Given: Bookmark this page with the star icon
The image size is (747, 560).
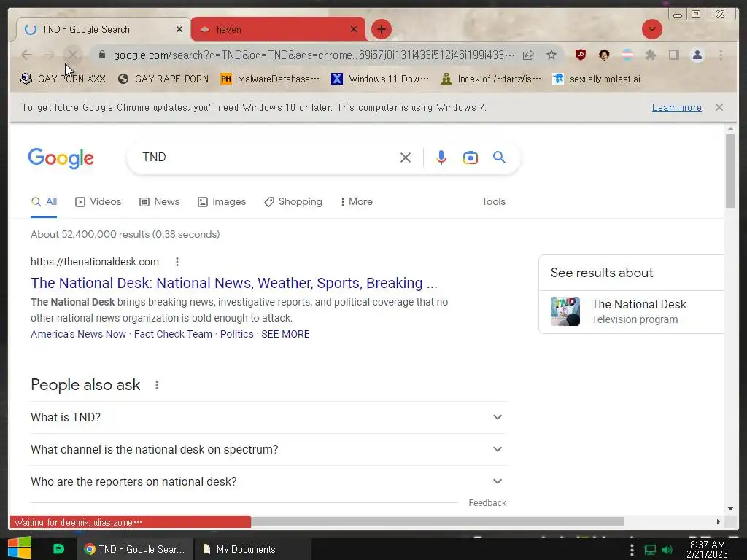Looking at the screenshot, I should 551,55.
